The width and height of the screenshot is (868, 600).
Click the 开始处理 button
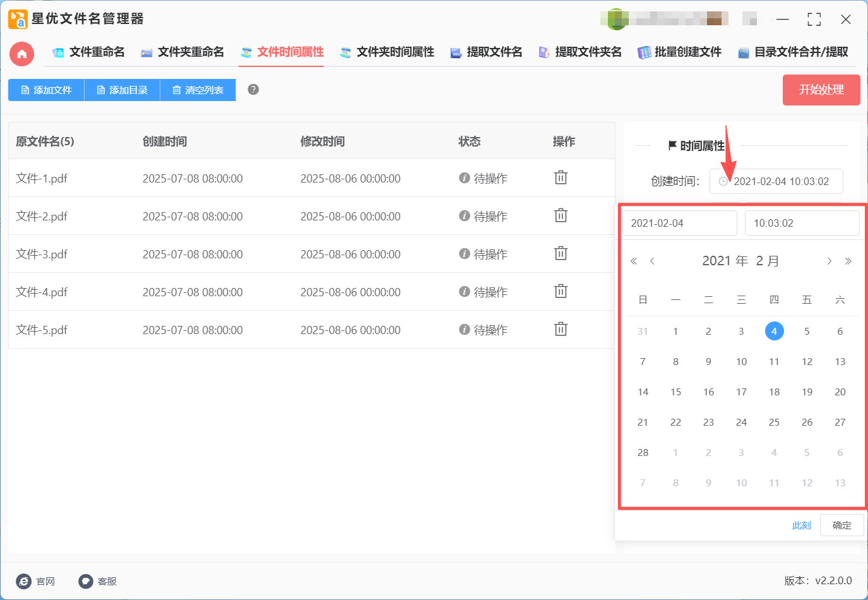coord(821,90)
